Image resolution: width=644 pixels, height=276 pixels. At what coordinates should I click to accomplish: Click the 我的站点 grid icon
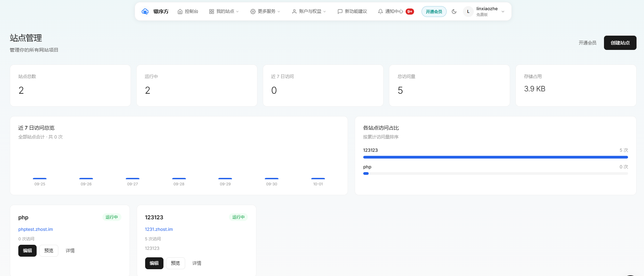(212, 12)
